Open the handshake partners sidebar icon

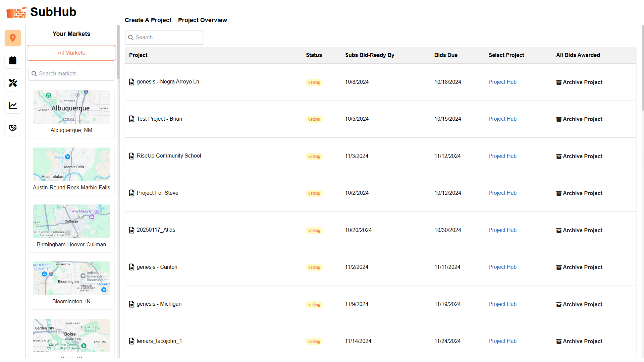(x=13, y=128)
